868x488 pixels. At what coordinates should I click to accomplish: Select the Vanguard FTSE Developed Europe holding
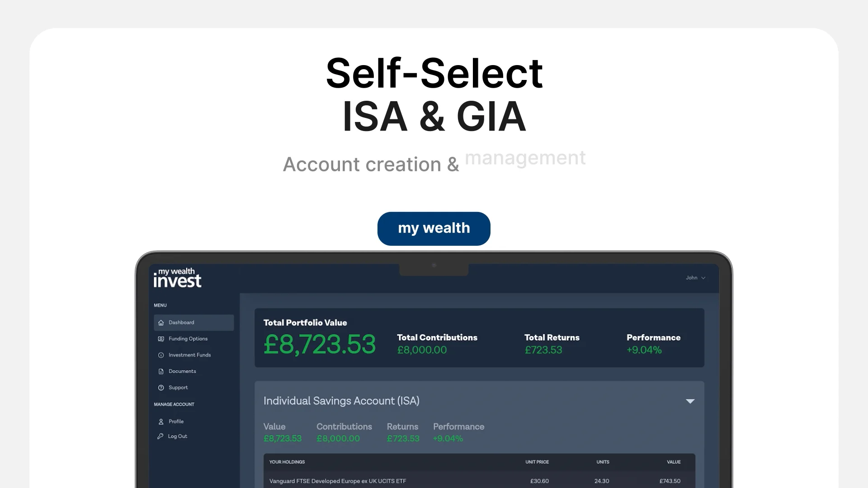pyautogui.click(x=338, y=481)
